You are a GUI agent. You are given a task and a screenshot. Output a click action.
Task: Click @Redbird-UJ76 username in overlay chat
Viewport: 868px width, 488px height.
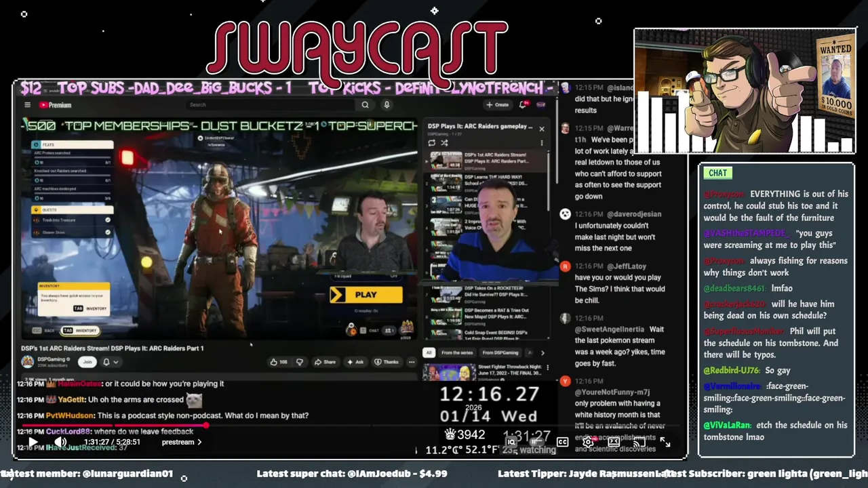point(732,371)
